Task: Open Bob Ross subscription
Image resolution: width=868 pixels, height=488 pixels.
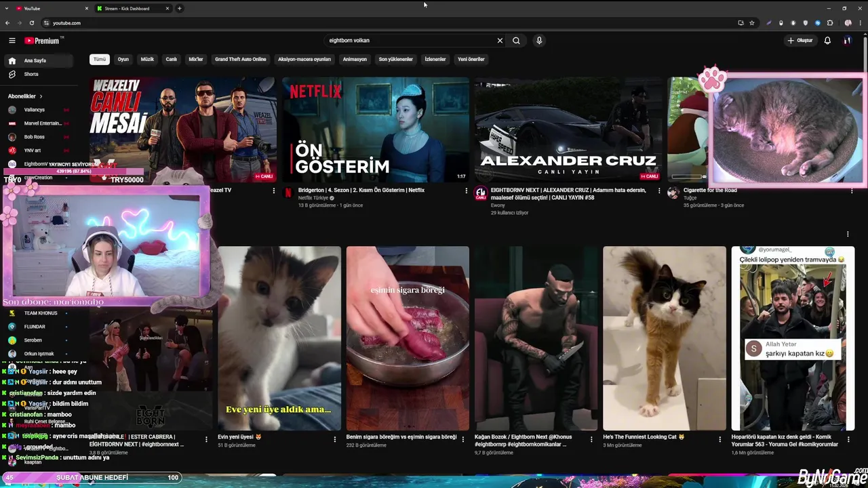Action: click(37, 137)
